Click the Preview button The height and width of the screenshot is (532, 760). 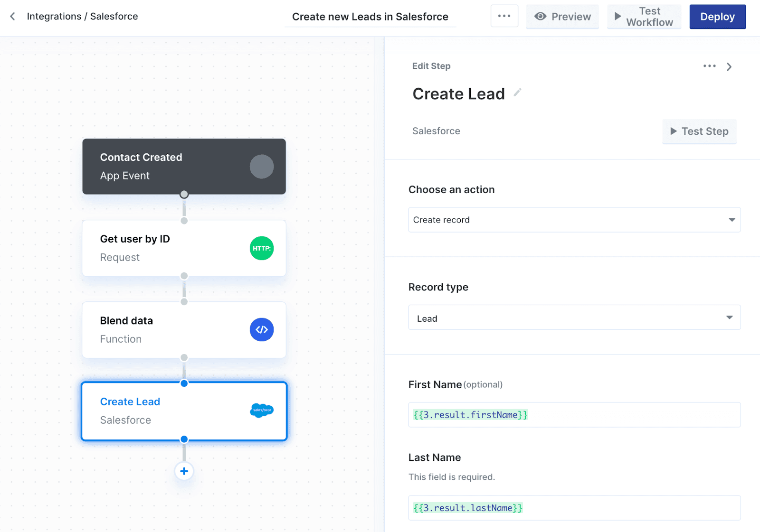point(562,17)
